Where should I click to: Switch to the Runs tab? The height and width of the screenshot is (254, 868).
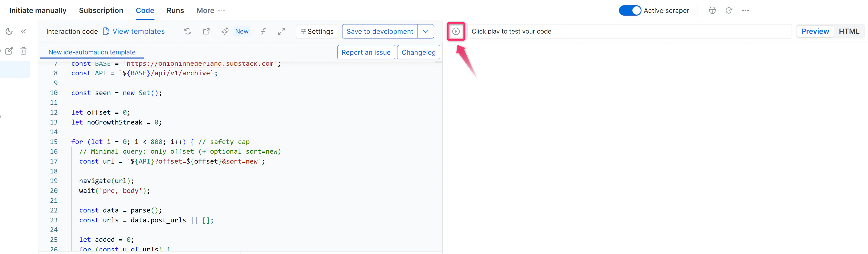click(x=175, y=10)
